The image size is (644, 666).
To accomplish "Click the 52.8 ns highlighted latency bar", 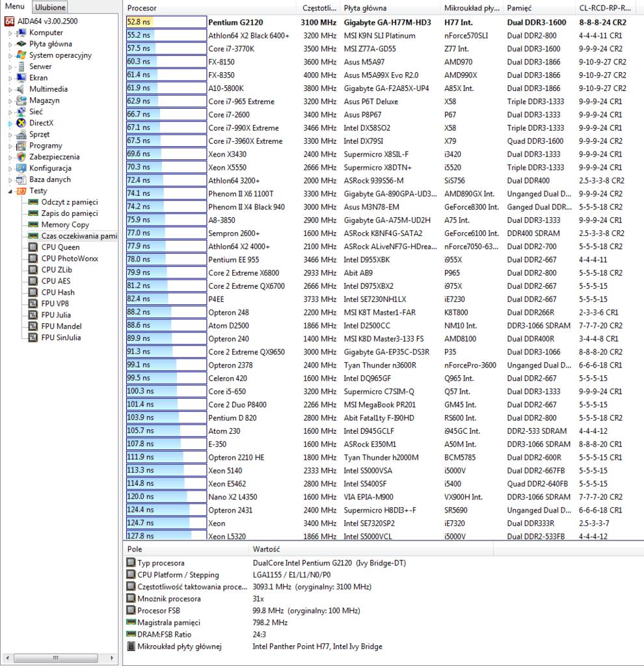I will coord(166,22).
